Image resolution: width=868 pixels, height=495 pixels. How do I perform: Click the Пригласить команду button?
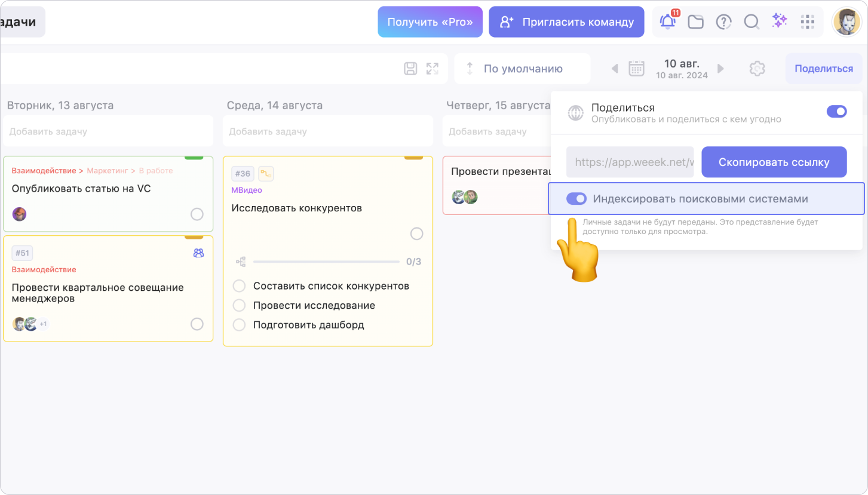(566, 22)
